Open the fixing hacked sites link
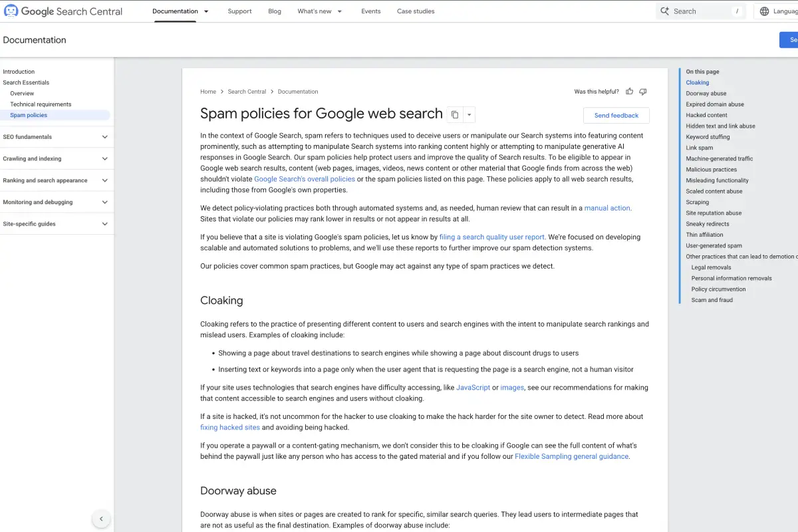Image resolution: width=798 pixels, height=532 pixels. pyautogui.click(x=230, y=428)
